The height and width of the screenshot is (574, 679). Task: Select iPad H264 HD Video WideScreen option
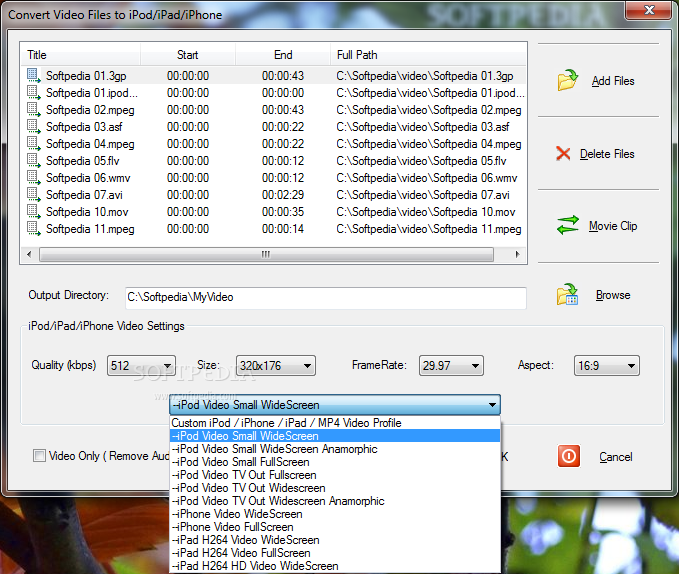pos(335,566)
